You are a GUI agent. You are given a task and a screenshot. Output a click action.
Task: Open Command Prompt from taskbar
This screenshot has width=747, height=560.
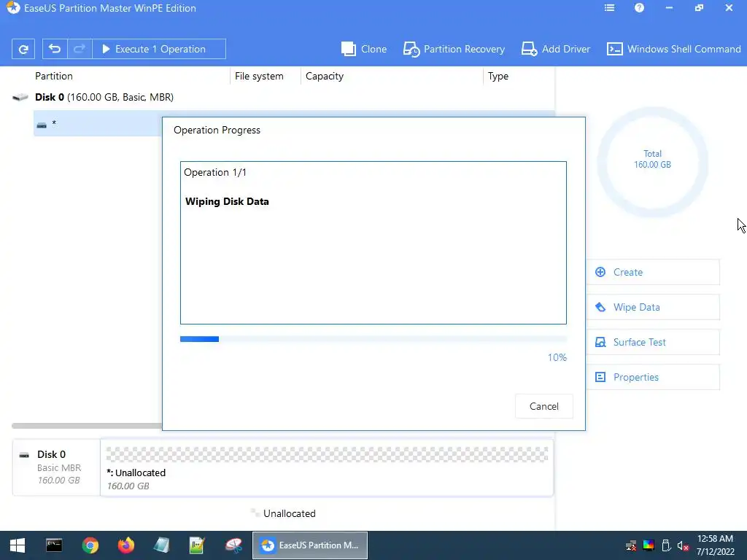click(x=54, y=545)
